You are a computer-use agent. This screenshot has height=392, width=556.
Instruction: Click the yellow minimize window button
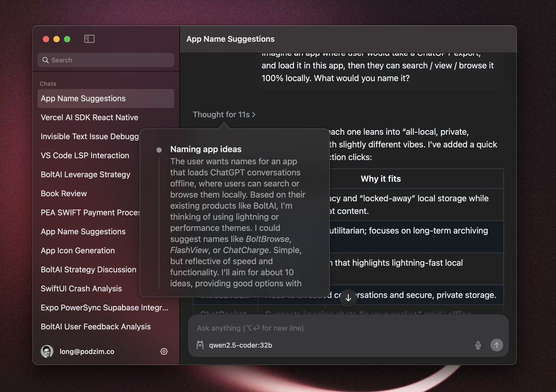[57, 39]
